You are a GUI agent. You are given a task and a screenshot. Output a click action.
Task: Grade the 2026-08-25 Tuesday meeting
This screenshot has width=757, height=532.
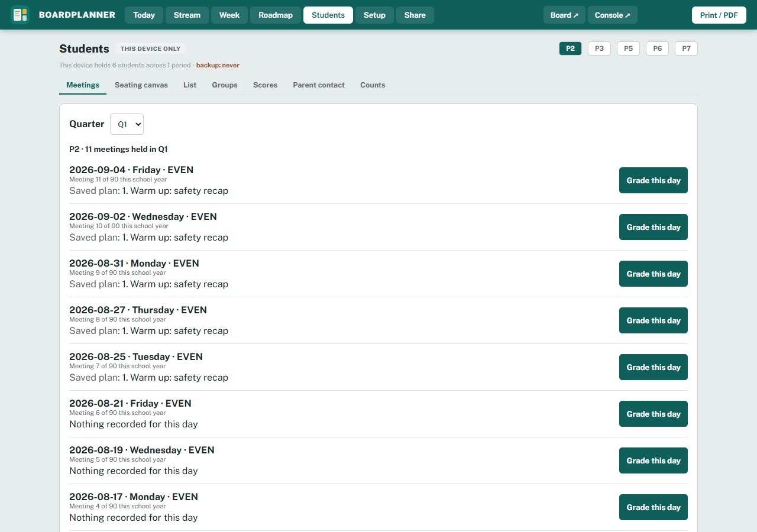(654, 367)
